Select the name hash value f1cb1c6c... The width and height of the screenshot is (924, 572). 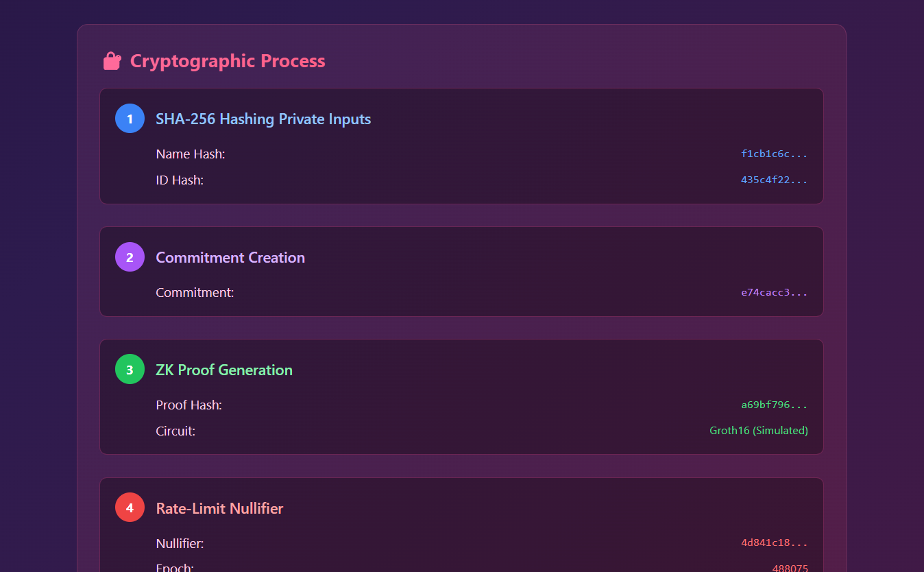tap(775, 154)
